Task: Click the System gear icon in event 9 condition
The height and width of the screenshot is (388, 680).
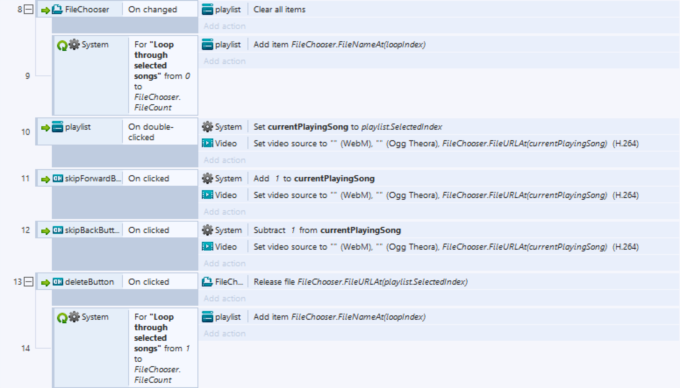Action: [74, 44]
